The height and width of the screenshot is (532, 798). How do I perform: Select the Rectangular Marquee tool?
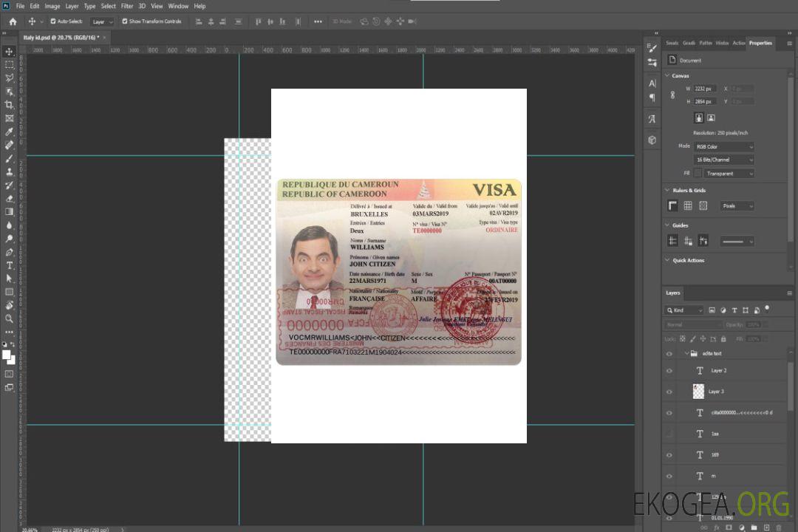[x=9, y=65]
